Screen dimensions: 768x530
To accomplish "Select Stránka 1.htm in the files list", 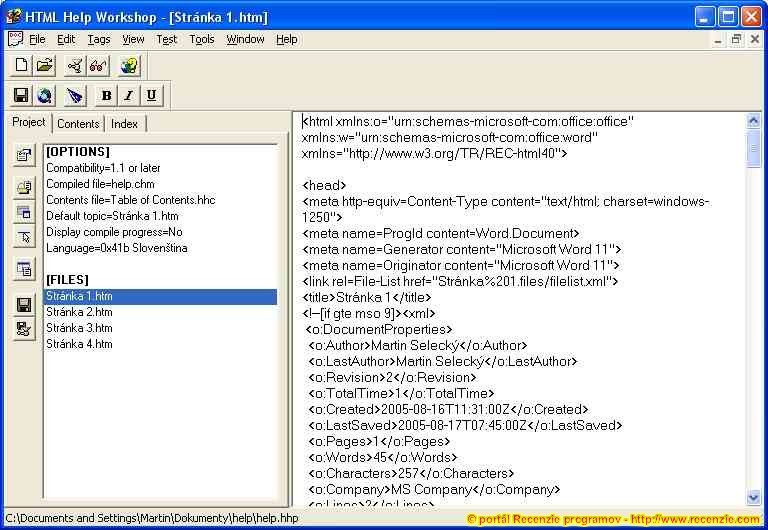I will tap(160, 296).
